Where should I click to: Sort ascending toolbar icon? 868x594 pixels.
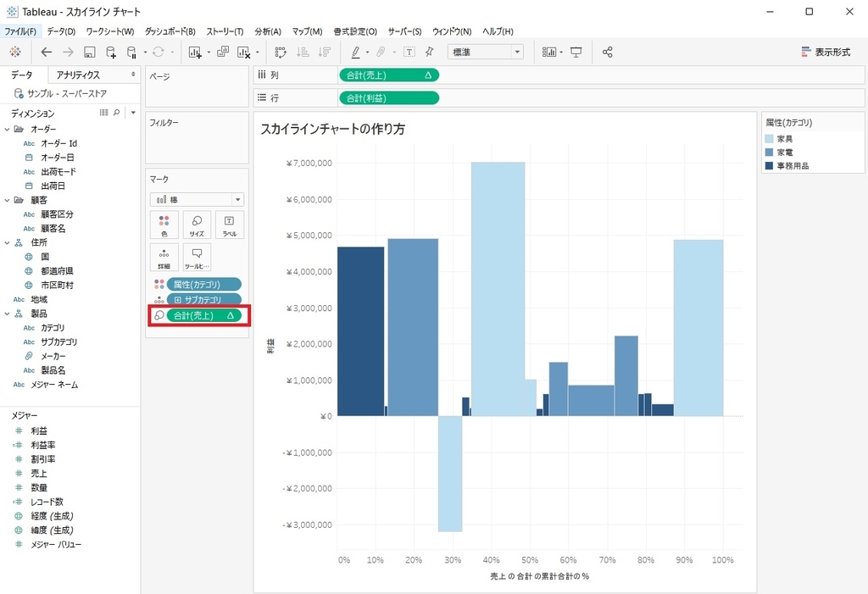(303, 52)
